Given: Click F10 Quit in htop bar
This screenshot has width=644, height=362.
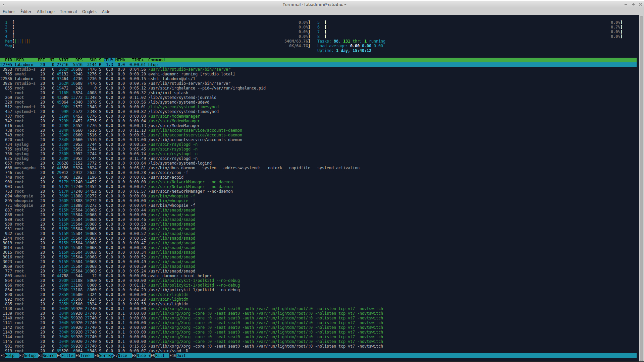Looking at the screenshot, I should (181, 356).
